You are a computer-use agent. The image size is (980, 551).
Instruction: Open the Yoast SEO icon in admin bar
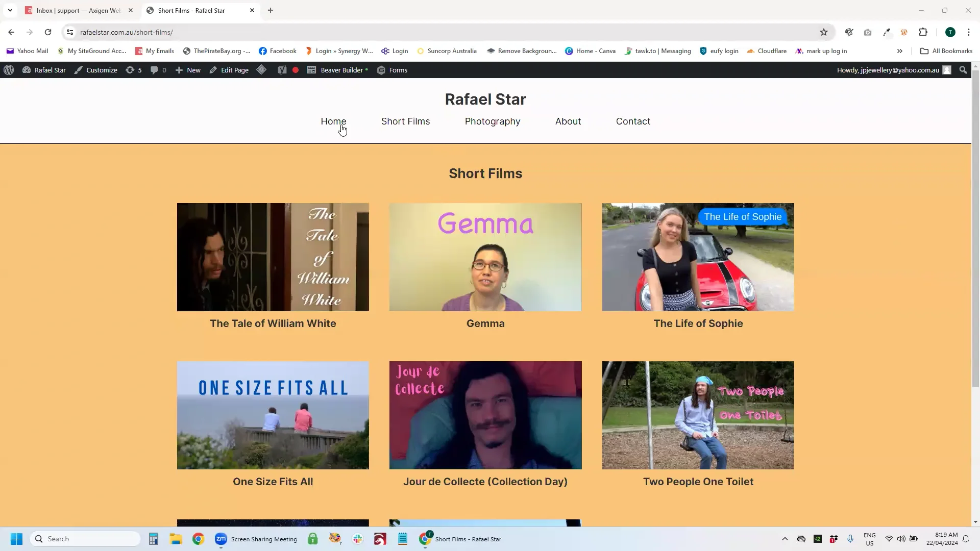pyautogui.click(x=282, y=70)
